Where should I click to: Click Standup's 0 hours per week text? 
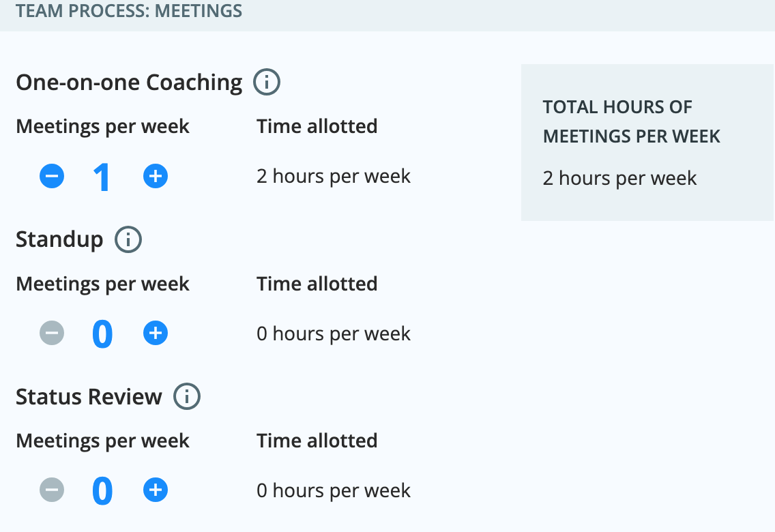coord(334,334)
